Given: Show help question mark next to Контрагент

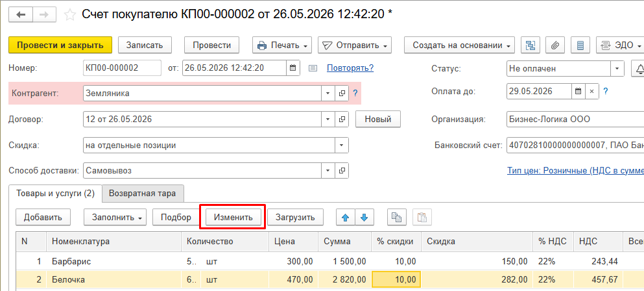Looking at the screenshot, I should [x=355, y=94].
